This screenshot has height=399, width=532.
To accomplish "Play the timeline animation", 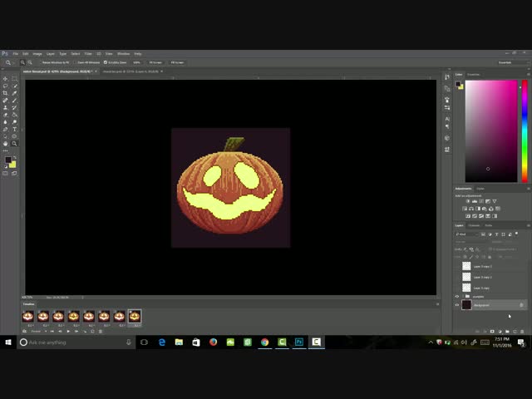I will pos(68,331).
